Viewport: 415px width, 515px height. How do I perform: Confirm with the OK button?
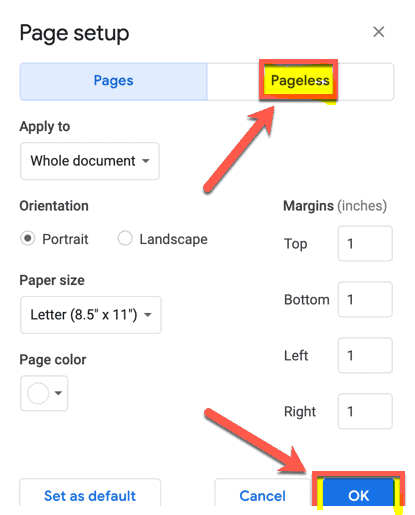(359, 495)
